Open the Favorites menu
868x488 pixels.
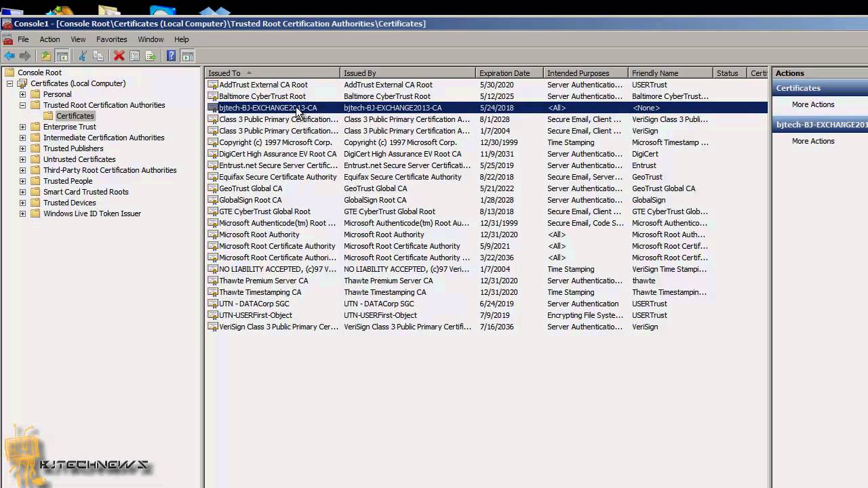pos(112,39)
